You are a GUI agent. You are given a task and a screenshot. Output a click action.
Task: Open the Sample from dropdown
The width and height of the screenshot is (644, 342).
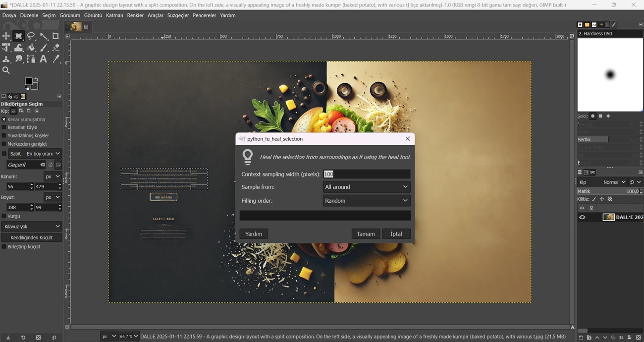(366, 187)
